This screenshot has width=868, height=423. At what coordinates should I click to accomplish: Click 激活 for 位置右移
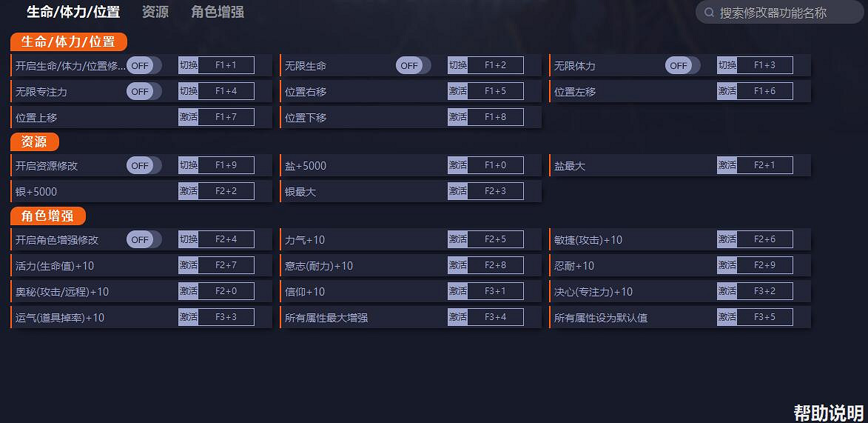point(457,91)
